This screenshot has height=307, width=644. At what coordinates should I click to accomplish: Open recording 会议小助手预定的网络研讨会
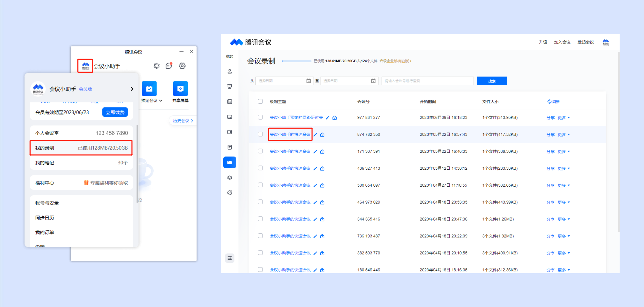[296, 117]
